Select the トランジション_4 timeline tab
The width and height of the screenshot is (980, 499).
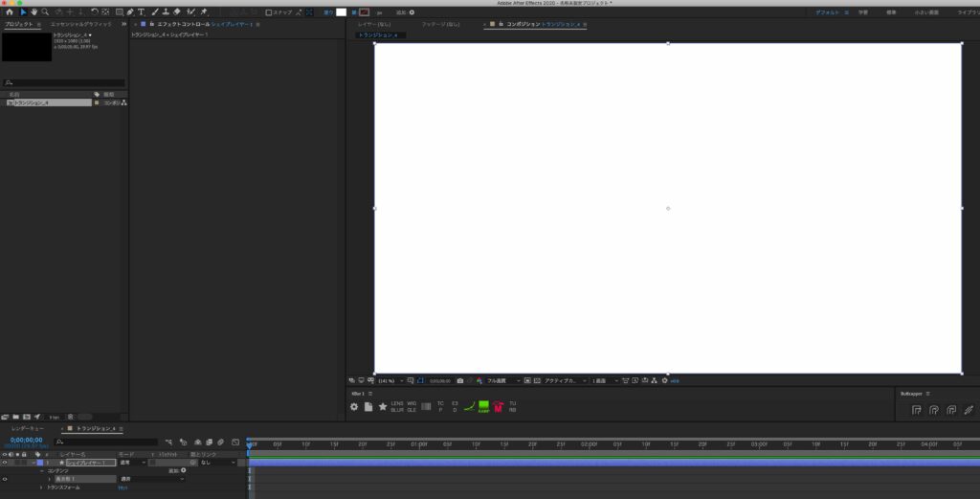point(96,429)
